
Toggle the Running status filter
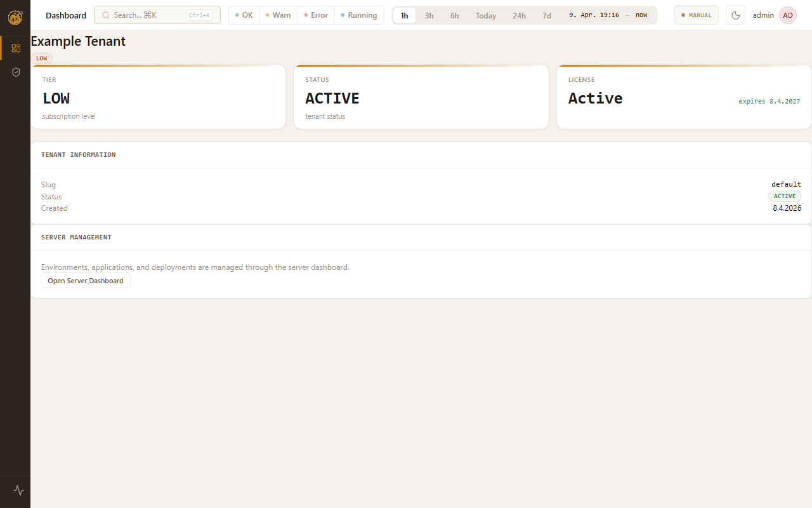358,15
